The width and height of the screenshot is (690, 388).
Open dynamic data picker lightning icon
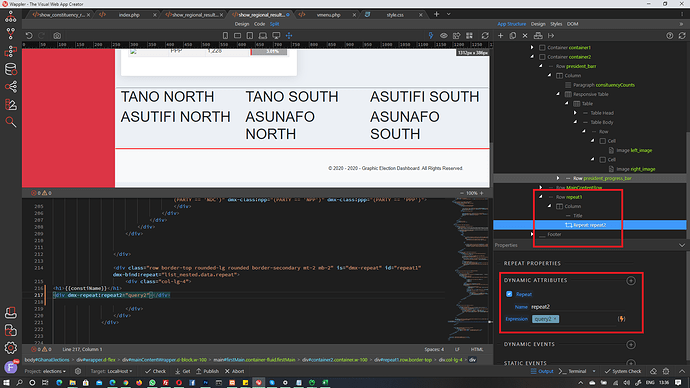621,319
